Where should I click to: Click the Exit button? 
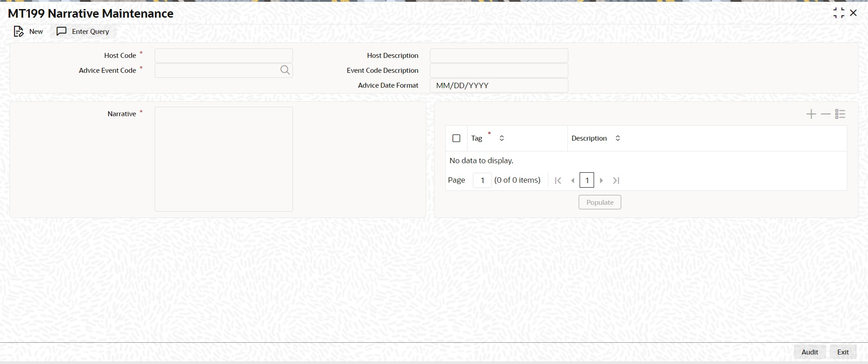[843, 352]
